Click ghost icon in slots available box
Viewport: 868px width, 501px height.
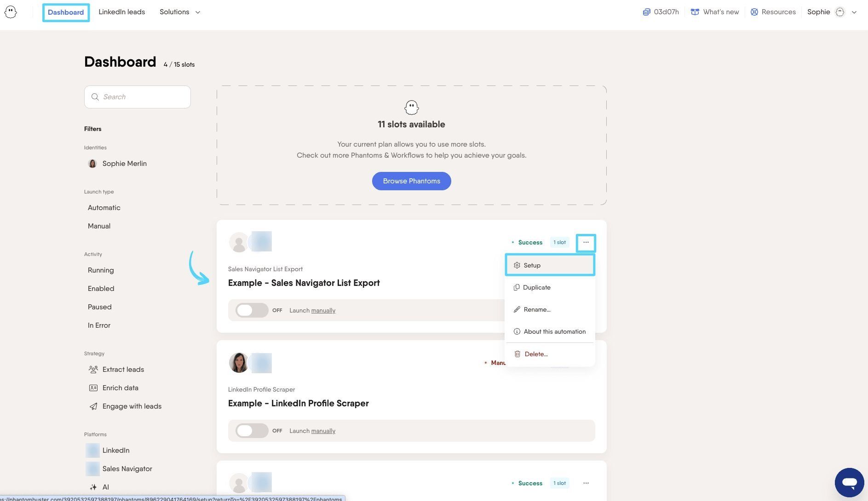pyautogui.click(x=411, y=108)
